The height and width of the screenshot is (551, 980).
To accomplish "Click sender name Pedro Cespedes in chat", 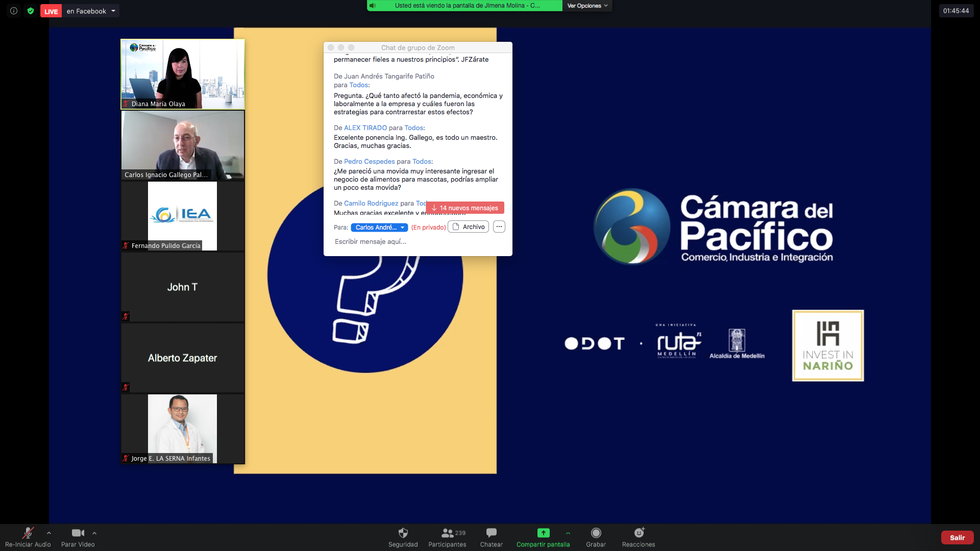I will click(370, 162).
